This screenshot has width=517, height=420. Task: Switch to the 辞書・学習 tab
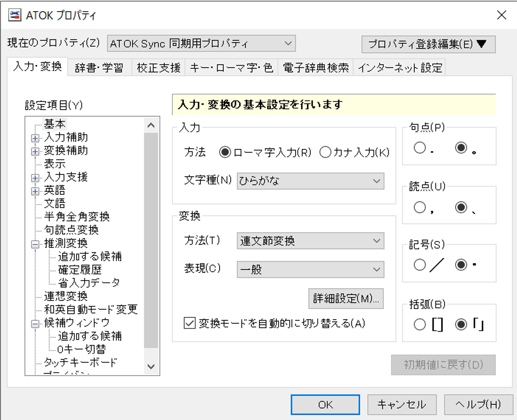pos(99,68)
